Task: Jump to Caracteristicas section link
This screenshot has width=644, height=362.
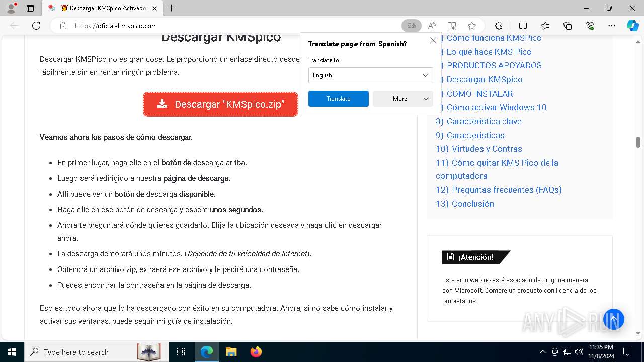Action: click(x=470, y=135)
